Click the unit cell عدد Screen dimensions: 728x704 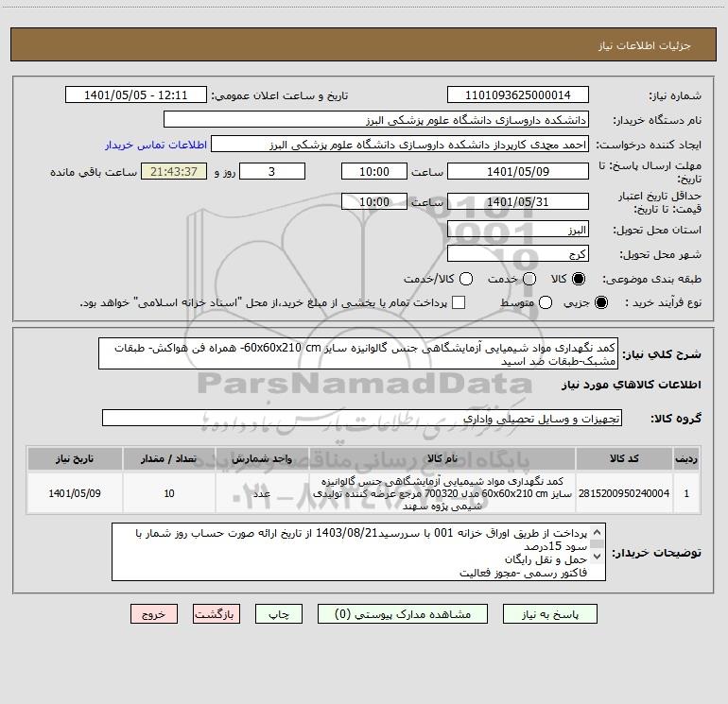(262, 493)
